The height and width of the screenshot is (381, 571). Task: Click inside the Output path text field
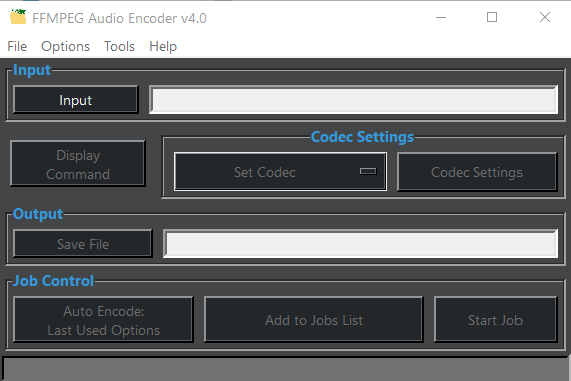click(361, 244)
